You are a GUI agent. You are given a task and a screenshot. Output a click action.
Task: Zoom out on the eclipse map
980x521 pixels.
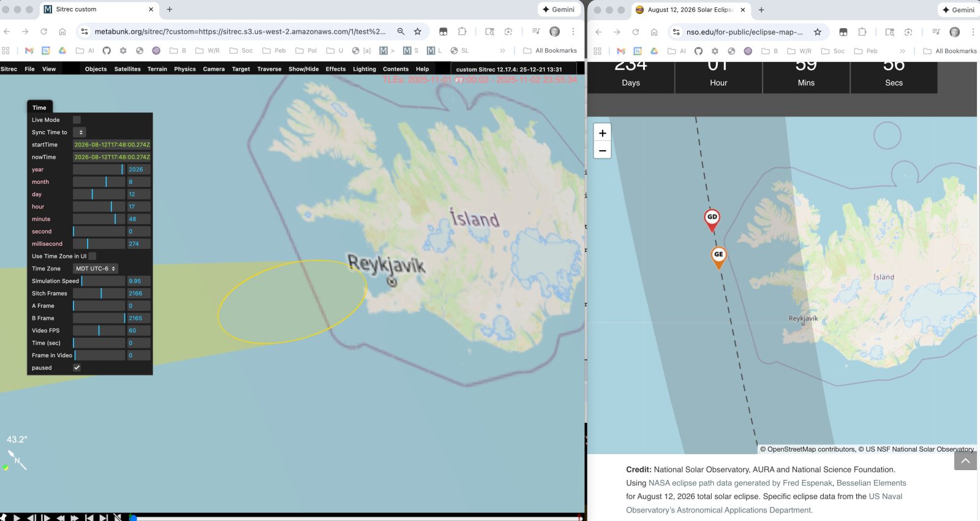pyautogui.click(x=602, y=150)
